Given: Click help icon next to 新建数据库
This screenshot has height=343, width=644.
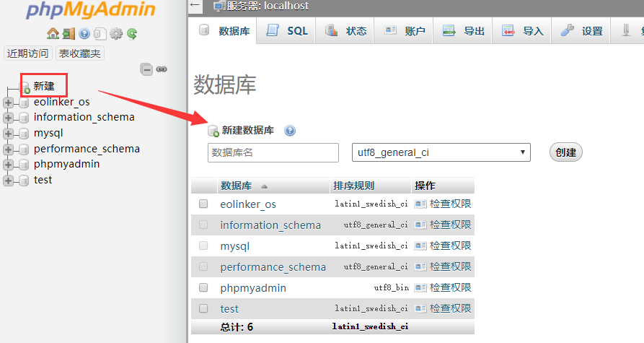Looking at the screenshot, I should coord(290,131).
